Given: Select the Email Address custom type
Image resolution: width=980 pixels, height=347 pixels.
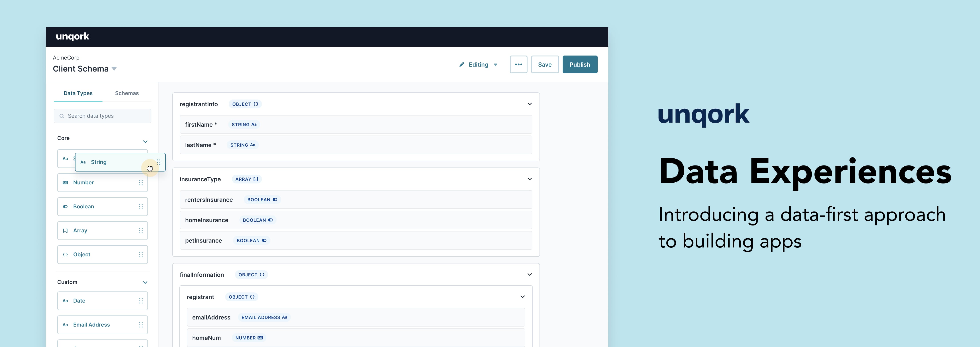Looking at the screenshot, I should pos(102,325).
